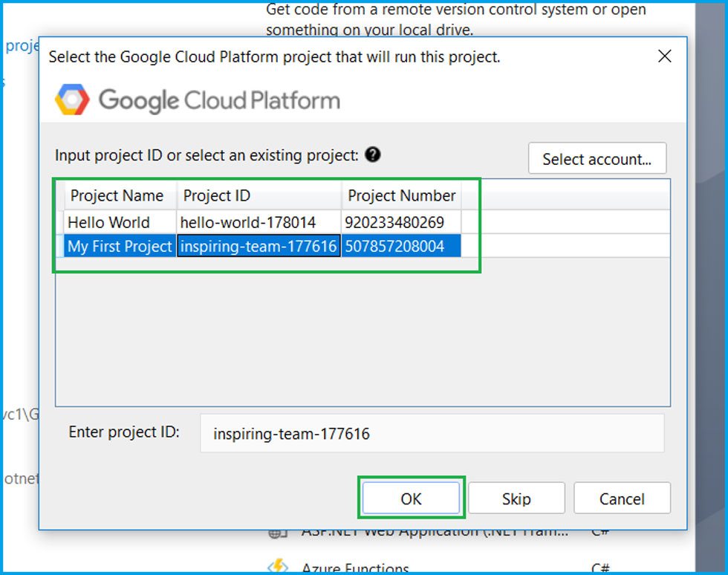The height and width of the screenshot is (575, 728).
Task: Select the Hello World project row
Action: click(108, 222)
